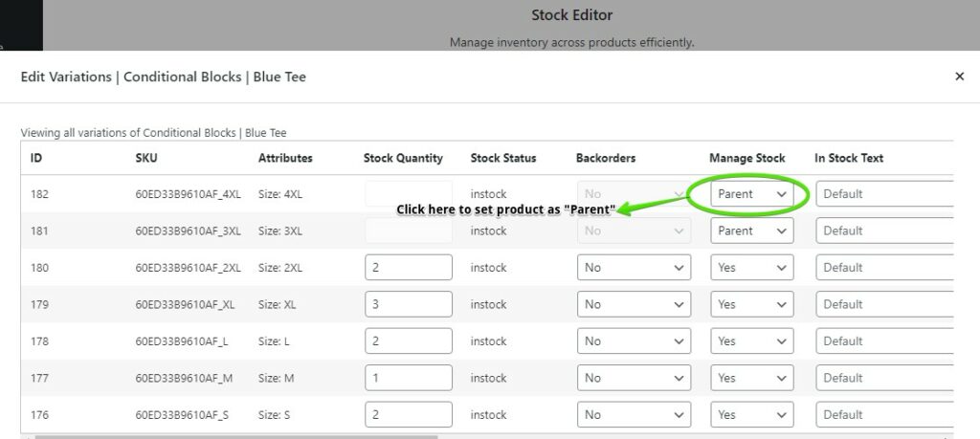Click Stock Quantity field for Size XL

coord(408,305)
